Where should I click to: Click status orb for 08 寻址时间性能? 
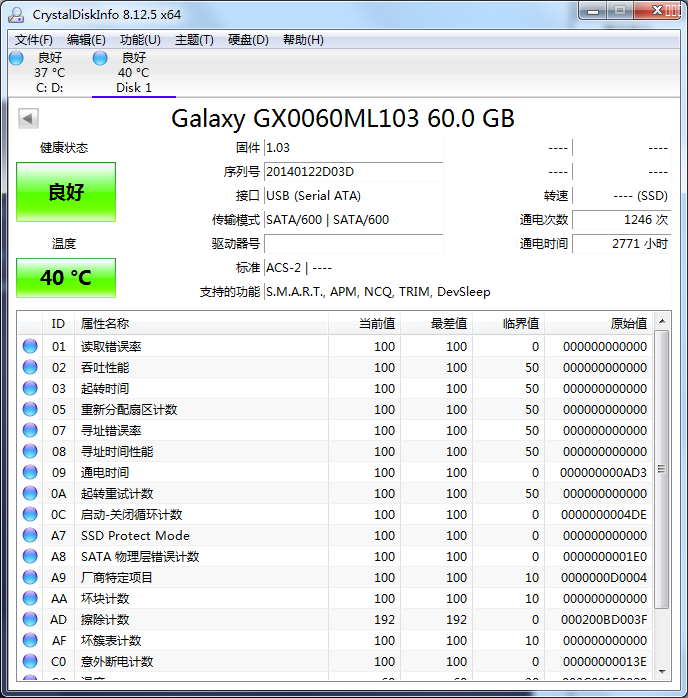[x=30, y=451]
